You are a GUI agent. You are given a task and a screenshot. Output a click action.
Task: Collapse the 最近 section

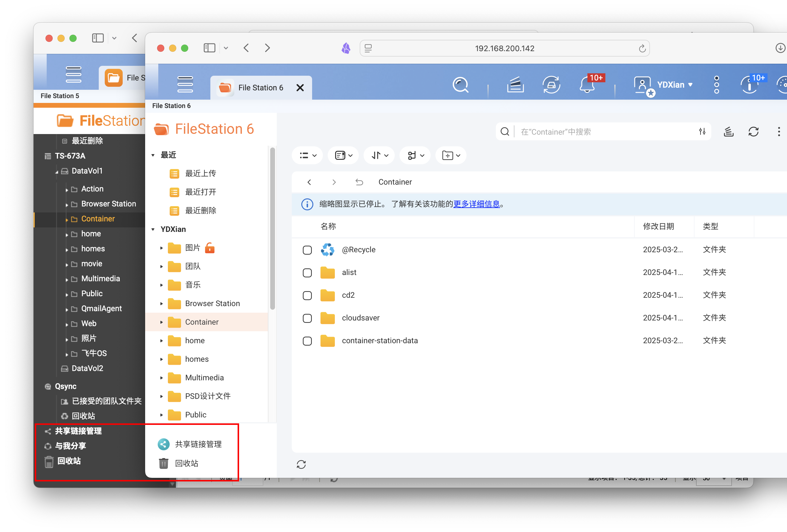pos(153,155)
